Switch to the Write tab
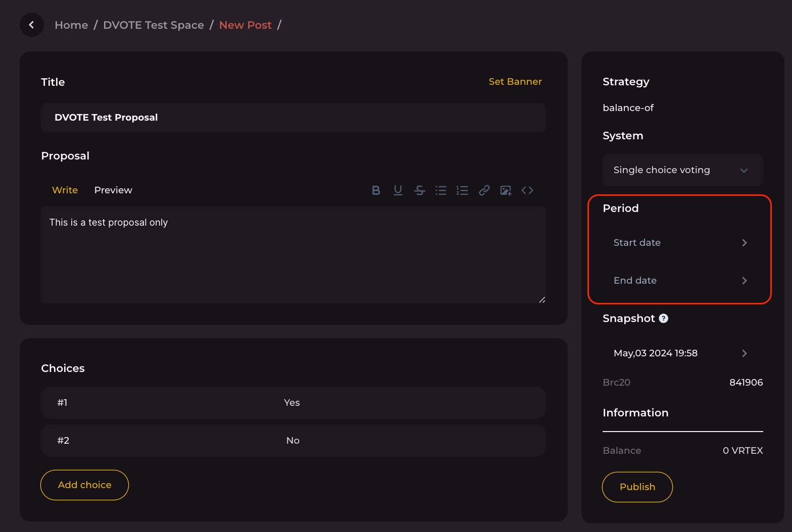792x532 pixels. click(x=65, y=190)
